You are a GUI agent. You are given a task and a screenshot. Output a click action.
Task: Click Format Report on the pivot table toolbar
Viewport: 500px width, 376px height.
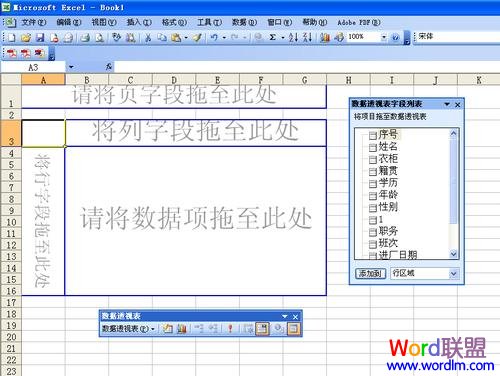click(167, 329)
